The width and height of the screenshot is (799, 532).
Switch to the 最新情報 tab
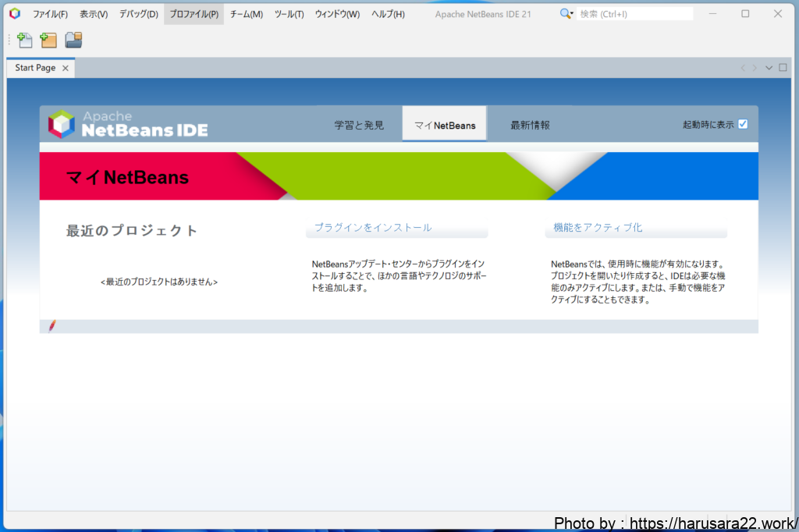click(530, 125)
